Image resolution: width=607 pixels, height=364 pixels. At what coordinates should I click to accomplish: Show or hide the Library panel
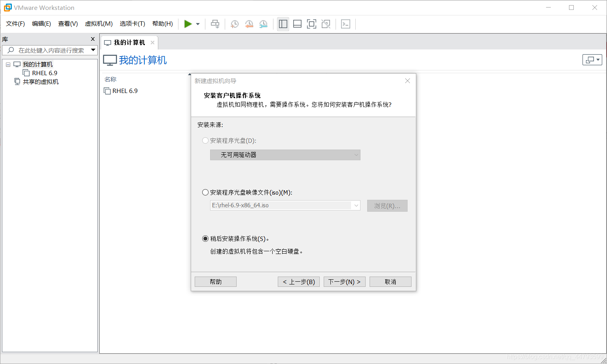click(x=283, y=24)
